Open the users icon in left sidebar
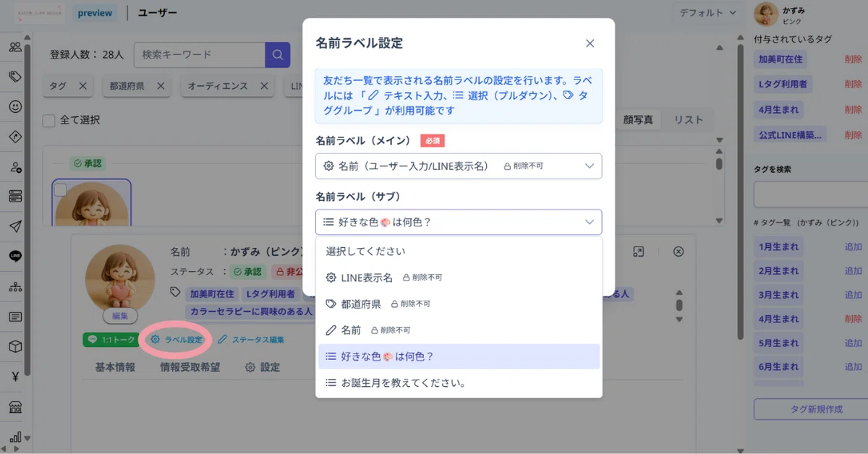 (x=14, y=48)
